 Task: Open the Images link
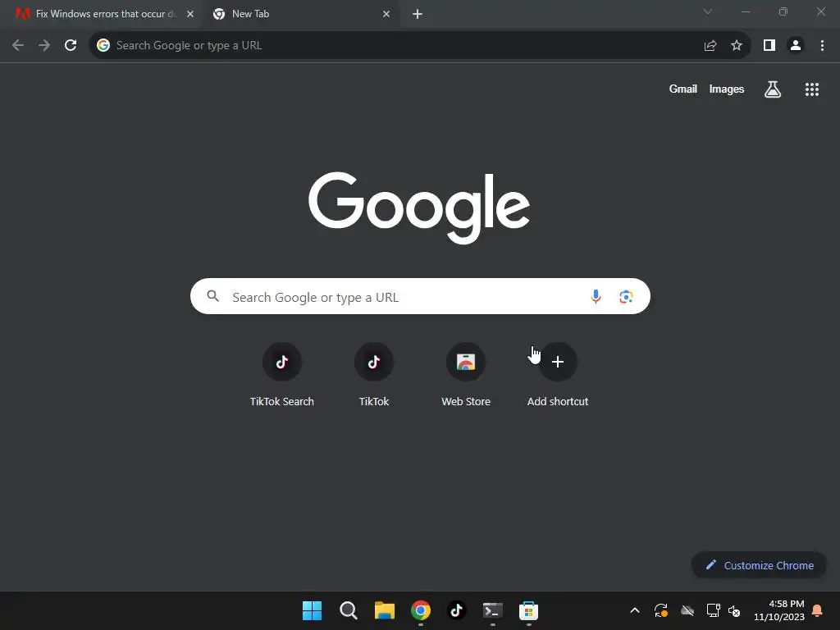[x=727, y=89]
